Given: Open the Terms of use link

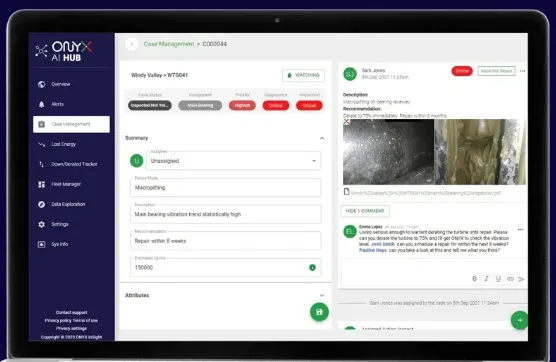Looking at the screenshot, I should [85, 321].
